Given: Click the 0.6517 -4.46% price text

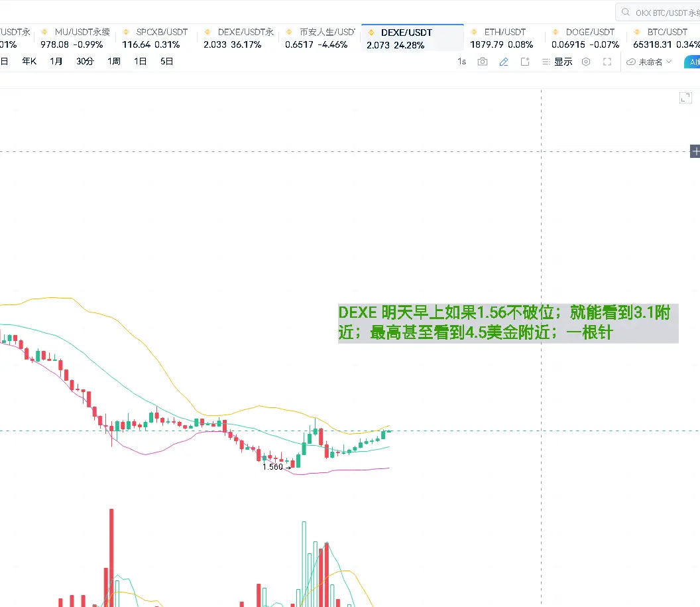Looking at the screenshot, I should tap(316, 44).
